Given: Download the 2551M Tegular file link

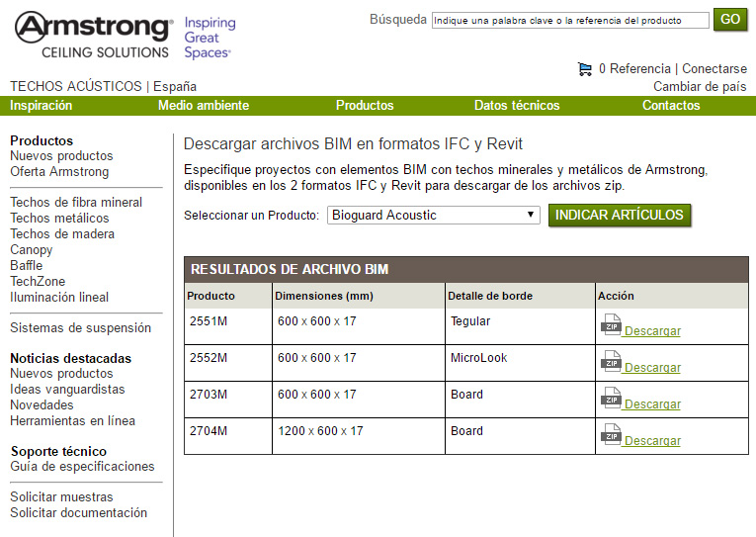Looking at the screenshot, I should [x=651, y=331].
